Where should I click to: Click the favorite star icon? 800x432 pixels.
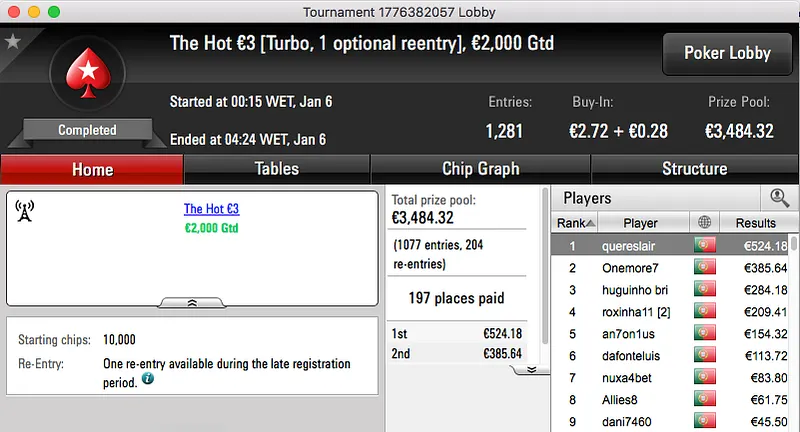coord(12,41)
